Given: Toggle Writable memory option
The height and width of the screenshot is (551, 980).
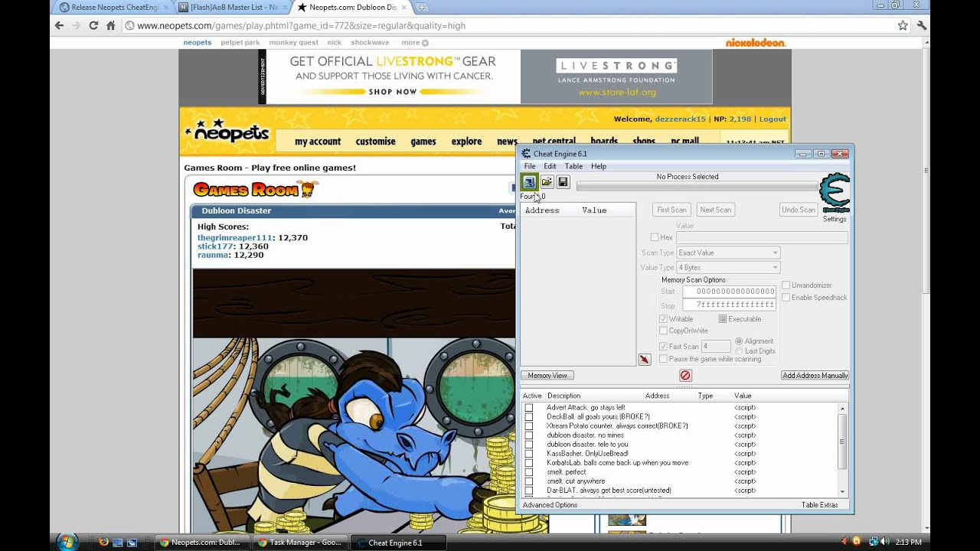Looking at the screenshot, I should pyautogui.click(x=663, y=318).
